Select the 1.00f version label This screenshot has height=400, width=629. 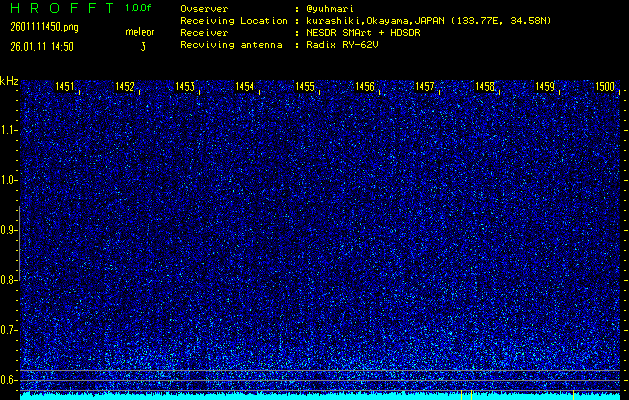coord(139,7)
